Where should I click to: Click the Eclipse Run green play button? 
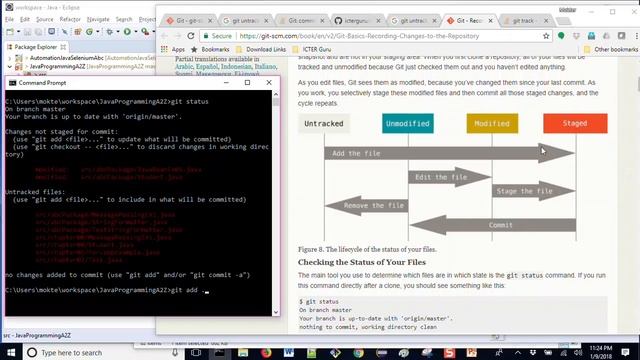[x=127, y=31]
